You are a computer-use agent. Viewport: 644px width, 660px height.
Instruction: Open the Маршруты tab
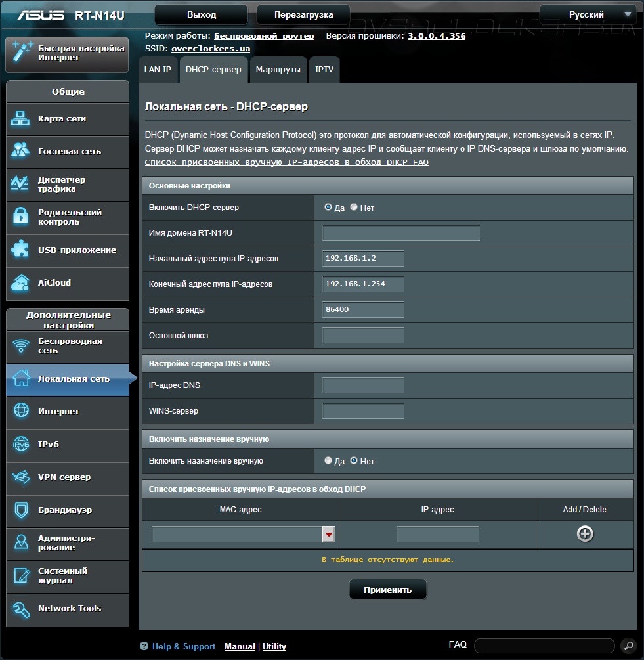[278, 70]
